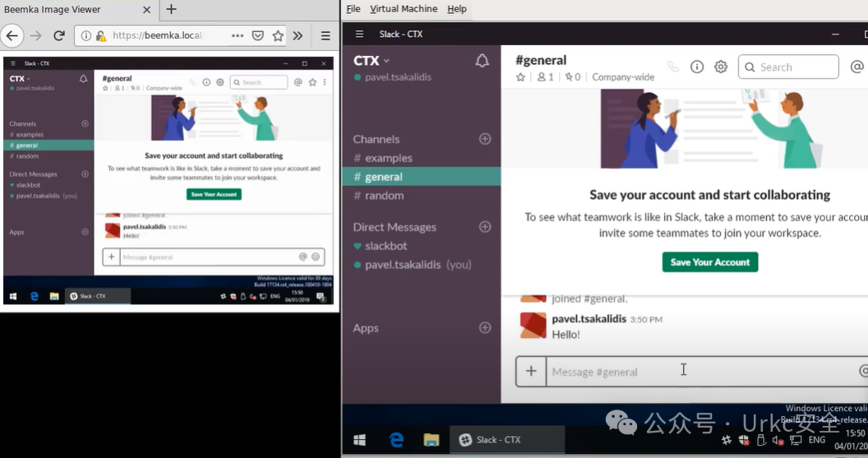
Task: Open Slack hamburger menu in VM window
Action: click(x=359, y=35)
